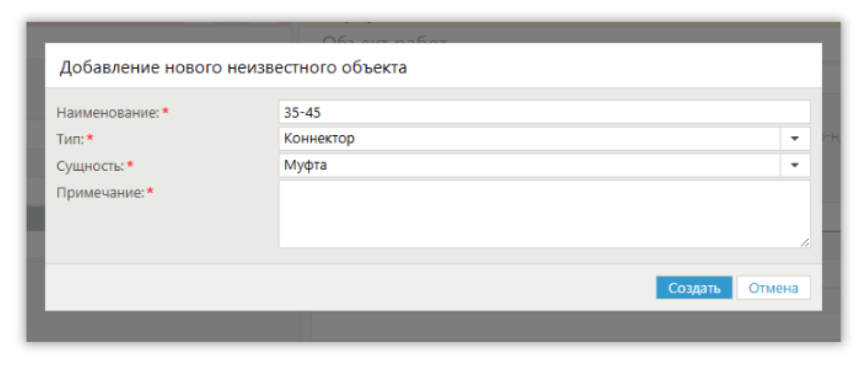Click the red asterisk beside Наименование
The height and width of the screenshot is (366, 868).
coord(165,112)
